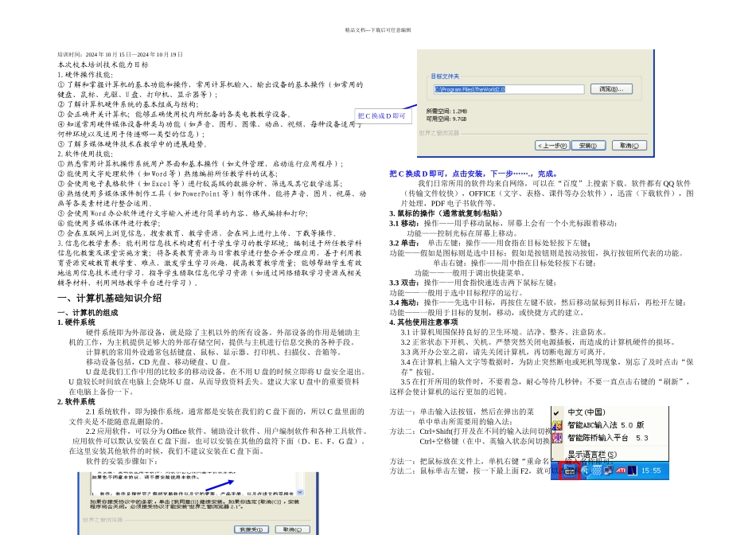Click the <上一步(P) back button
This screenshot has height=535, width=756.
pyautogui.click(x=552, y=146)
